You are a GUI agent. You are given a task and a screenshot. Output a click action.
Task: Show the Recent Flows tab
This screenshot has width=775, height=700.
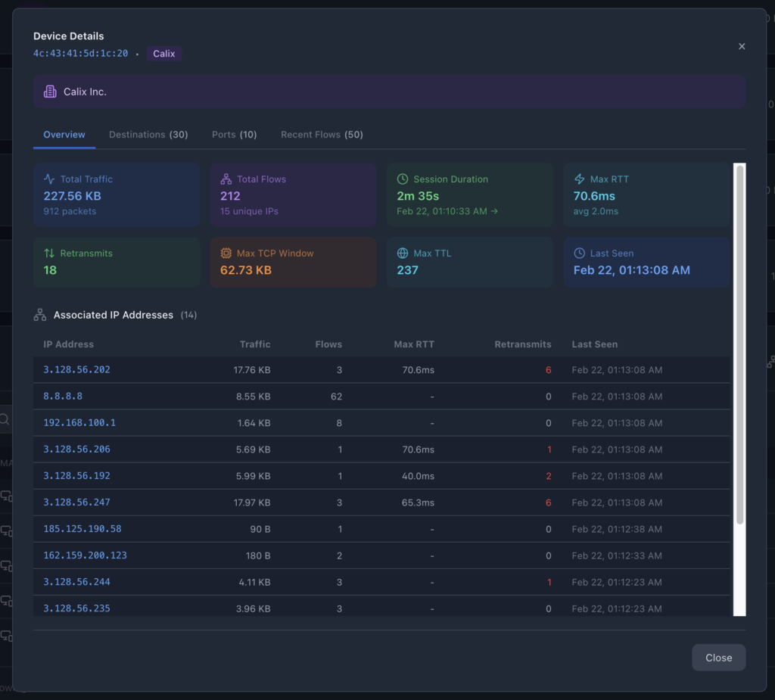(322, 135)
